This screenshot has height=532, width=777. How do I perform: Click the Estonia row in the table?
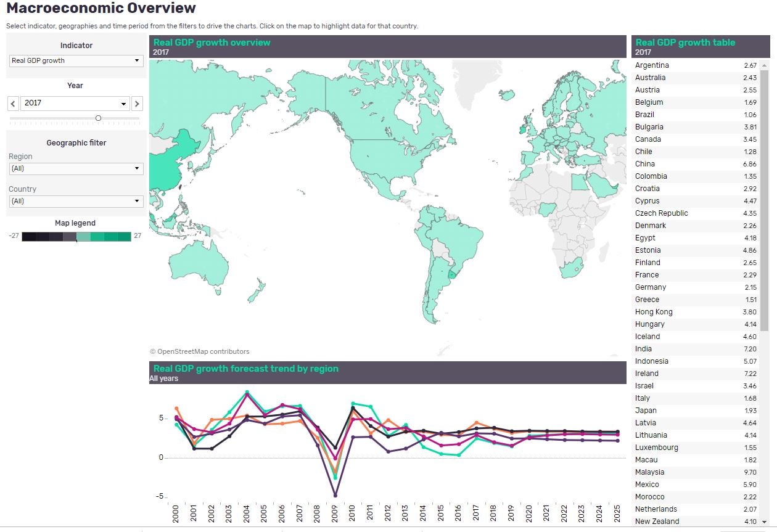click(696, 250)
